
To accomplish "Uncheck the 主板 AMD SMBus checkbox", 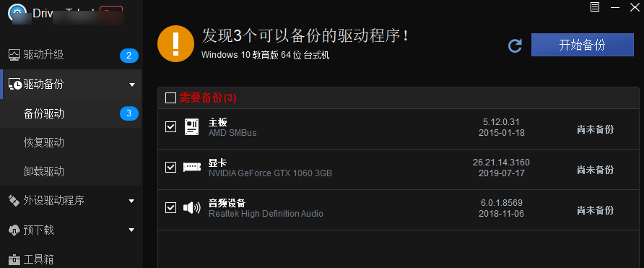I will coord(170,127).
